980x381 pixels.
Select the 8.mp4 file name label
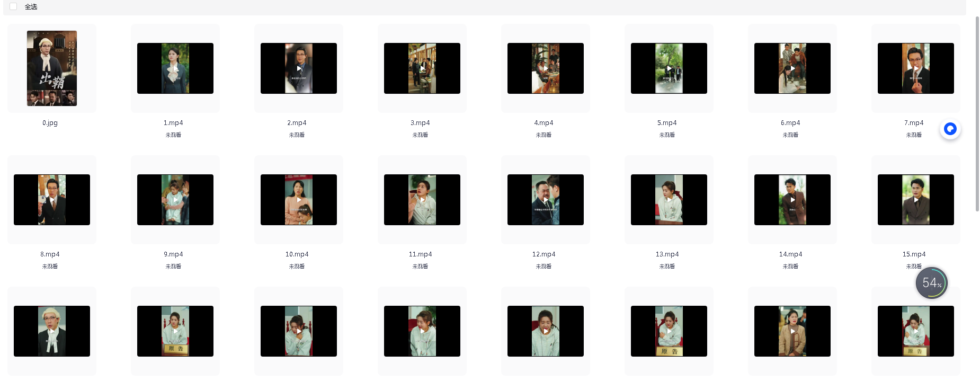(50, 254)
